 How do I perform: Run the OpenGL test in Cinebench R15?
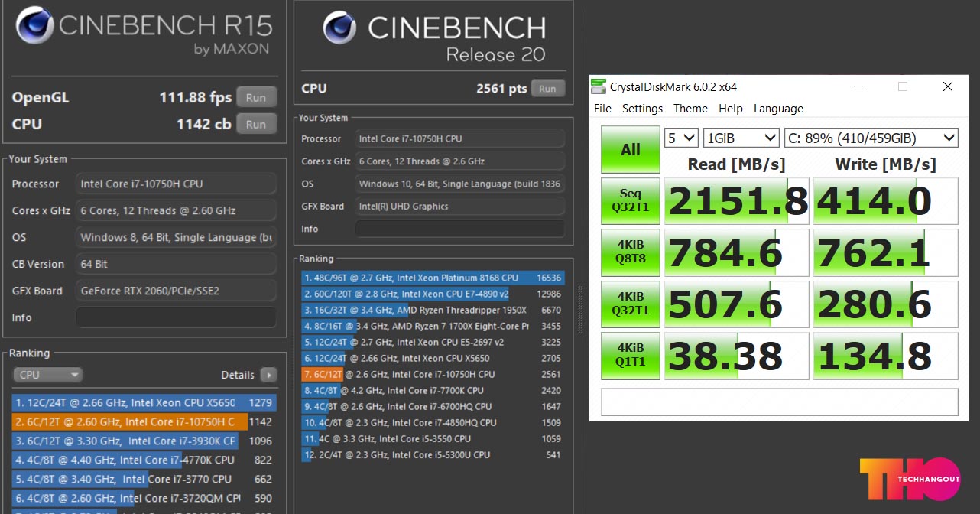(x=256, y=98)
